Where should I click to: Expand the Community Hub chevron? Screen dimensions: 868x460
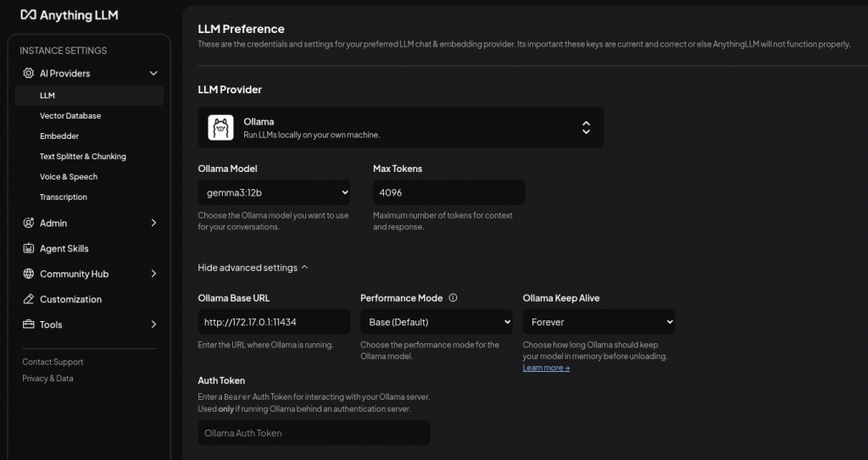[153, 274]
